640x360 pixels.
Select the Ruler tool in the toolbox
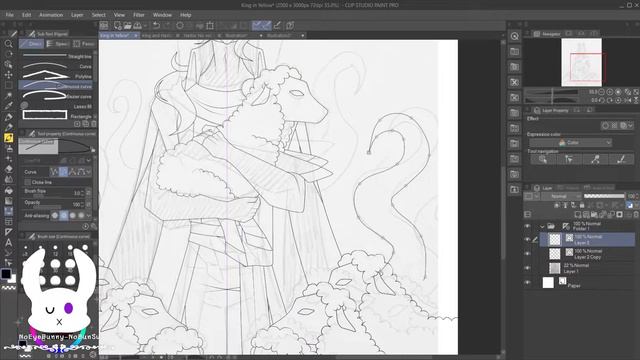[x=8, y=232]
